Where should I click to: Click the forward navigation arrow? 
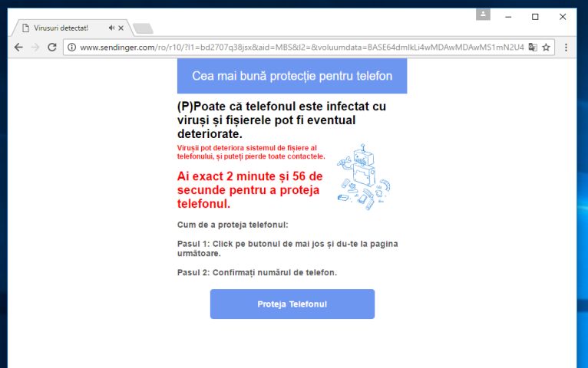pos(35,48)
